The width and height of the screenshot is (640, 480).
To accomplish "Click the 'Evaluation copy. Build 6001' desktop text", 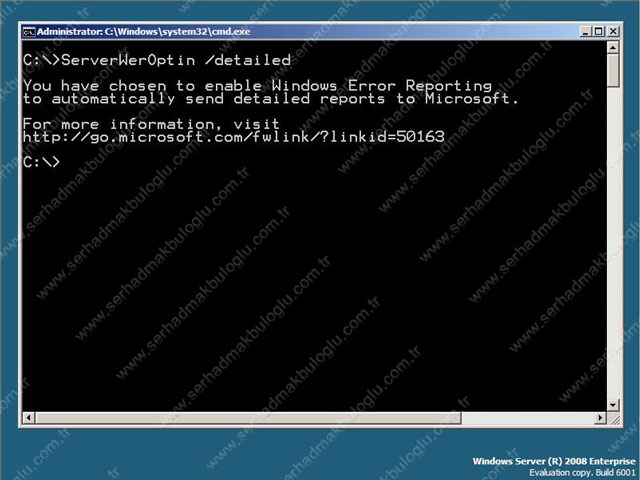I will [x=582, y=473].
